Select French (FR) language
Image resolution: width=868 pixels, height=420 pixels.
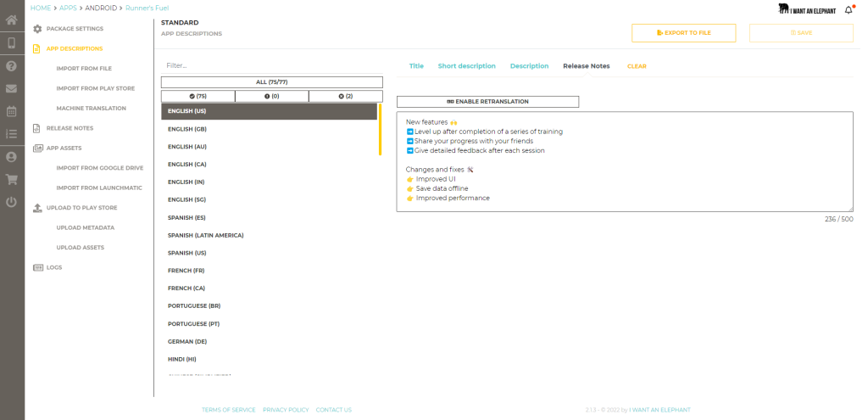tap(269, 271)
